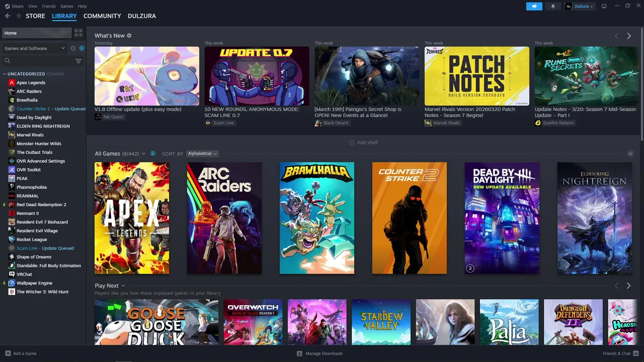Image resolution: width=644 pixels, height=362 pixels.
Task: Click the Add shelf button
Action: [x=363, y=142]
